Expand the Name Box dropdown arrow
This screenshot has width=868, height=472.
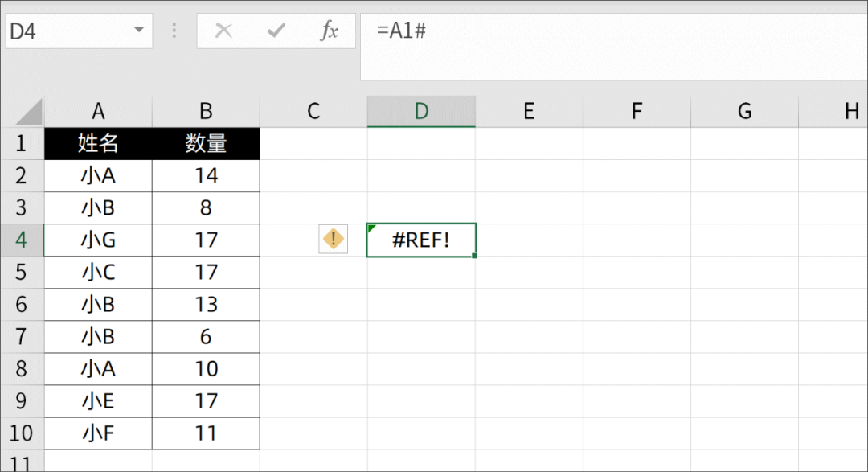pos(139,31)
